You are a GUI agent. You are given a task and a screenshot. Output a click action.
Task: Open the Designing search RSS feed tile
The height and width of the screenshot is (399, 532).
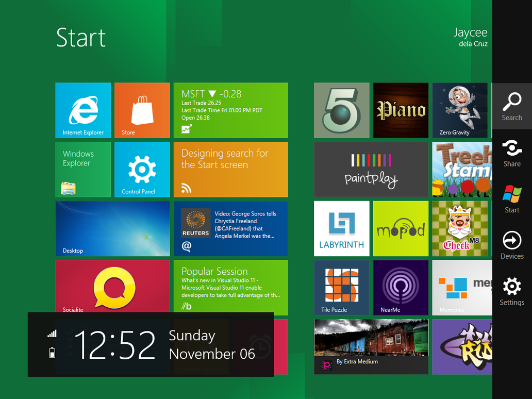click(231, 169)
